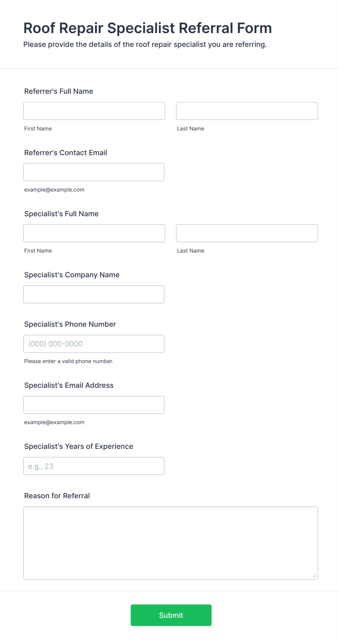Click the "Specialist's Company Name" label
The width and height of the screenshot is (338, 644).
point(72,275)
